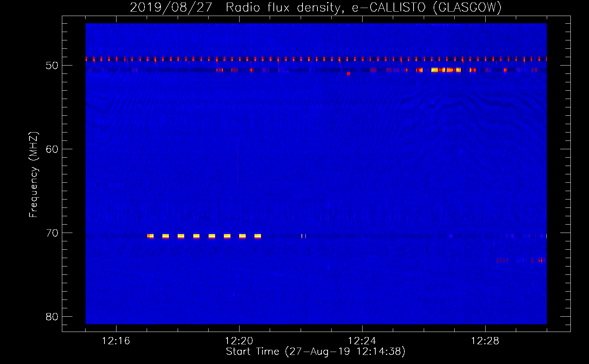This screenshot has height=364, width=589.
Task: Click the first yellow pulse at 70 MHz
Action: [150, 236]
